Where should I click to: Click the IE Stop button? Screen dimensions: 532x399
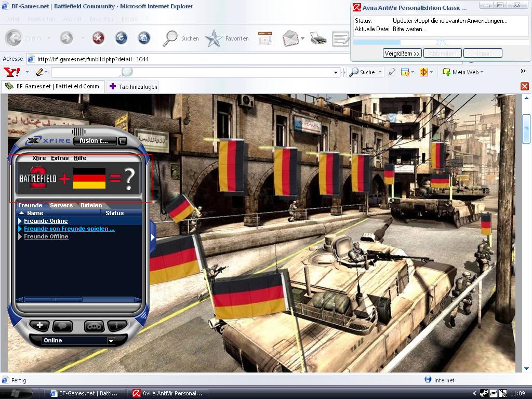98,38
